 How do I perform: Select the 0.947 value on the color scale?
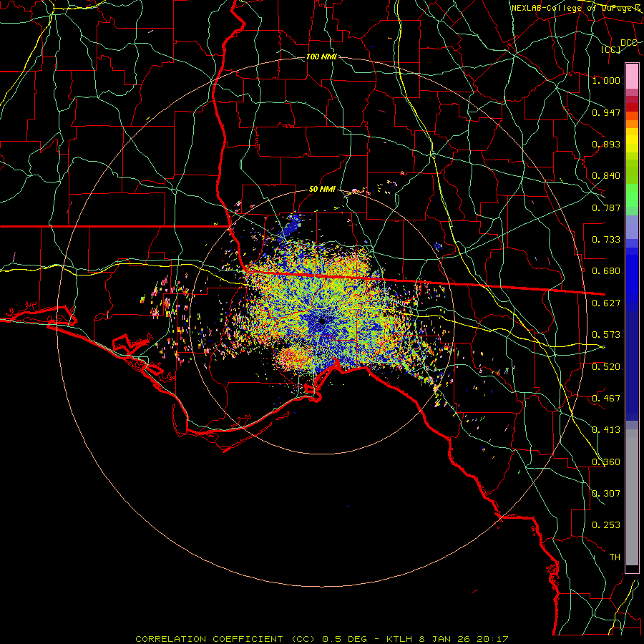pos(606,112)
